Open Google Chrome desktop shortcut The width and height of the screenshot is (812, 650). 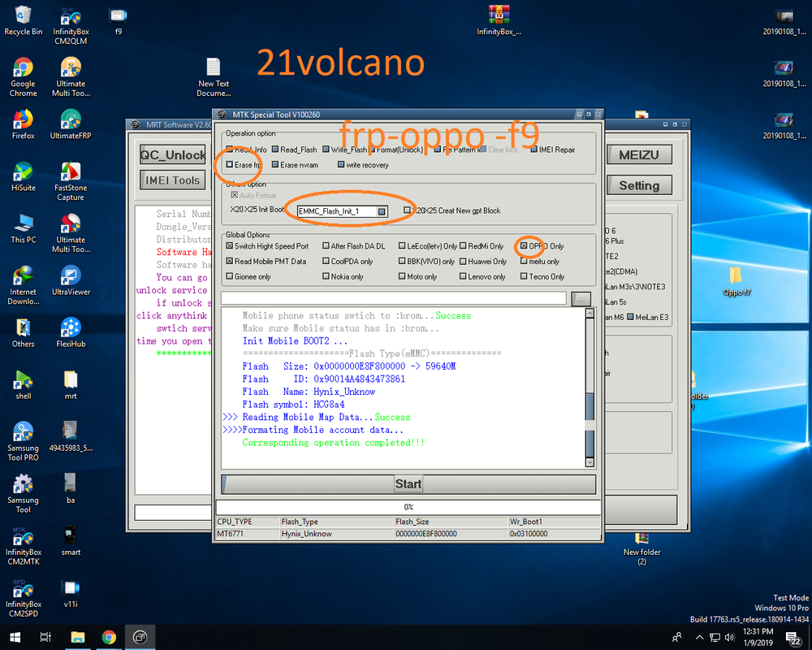click(x=23, y=78)
